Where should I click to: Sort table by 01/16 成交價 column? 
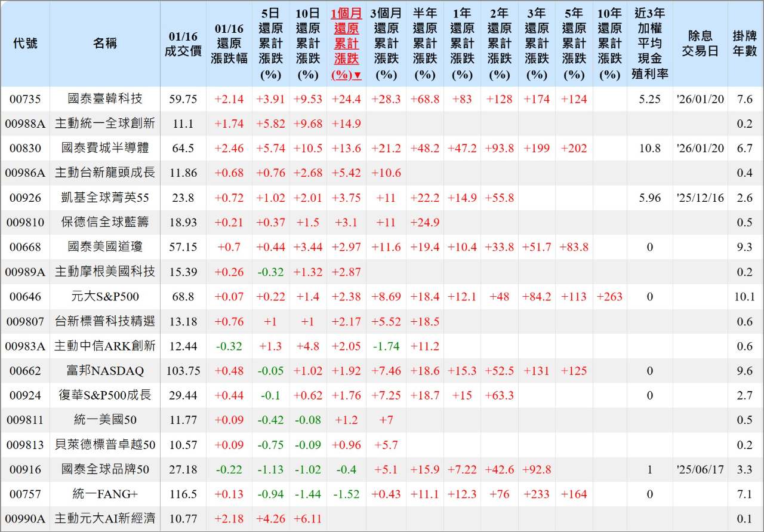(x=183, y=42)
